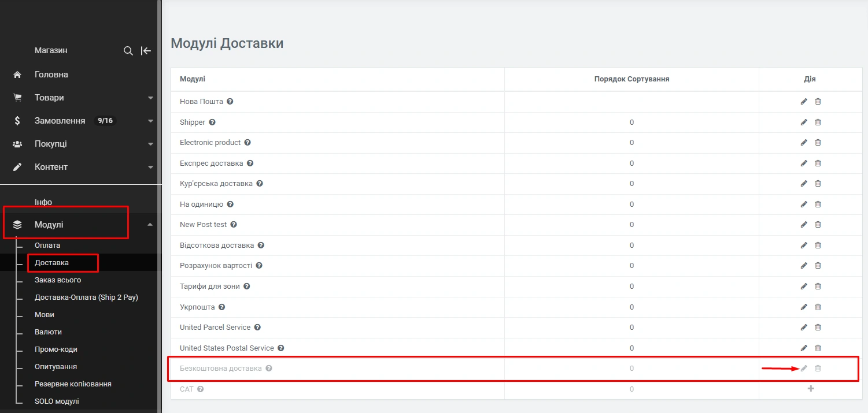The height and width of the screenshot is (413, 868).
Task: Open Резервне копіювання page
Action: pos(73,384)
